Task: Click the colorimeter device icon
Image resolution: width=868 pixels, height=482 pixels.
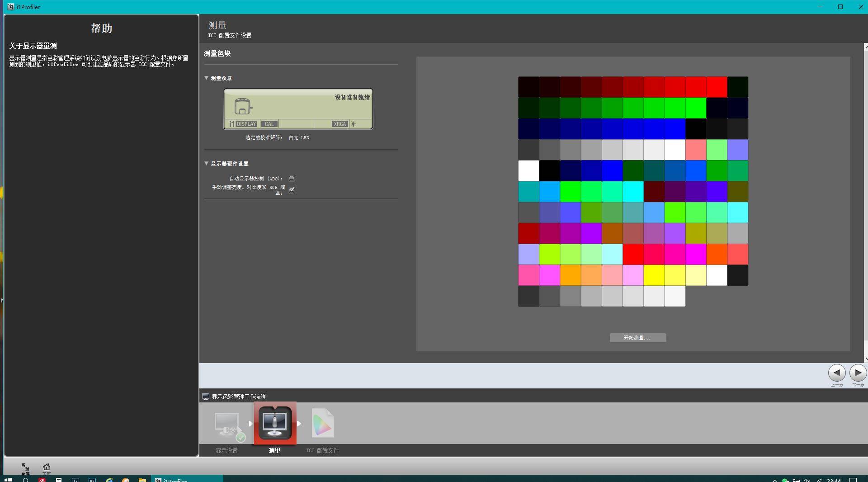Action: click(243, 106)
